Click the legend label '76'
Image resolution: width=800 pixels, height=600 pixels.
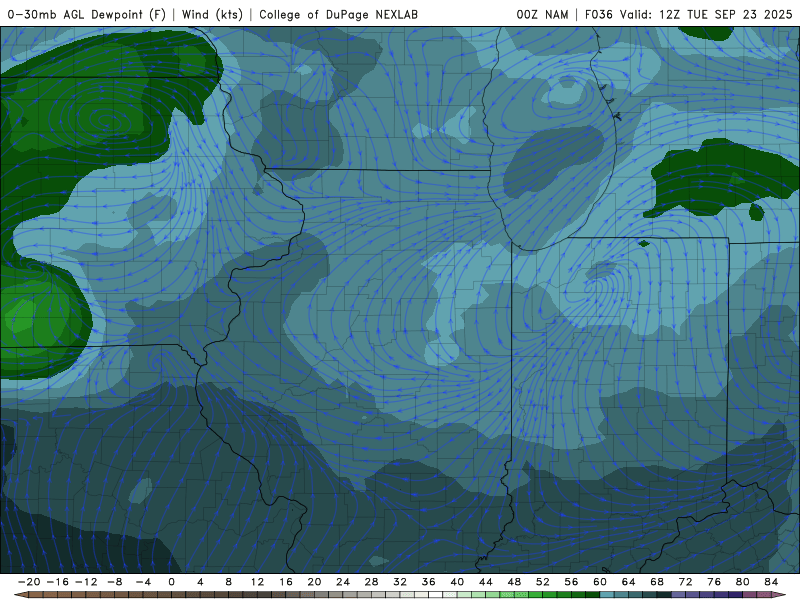pos(714,582)
